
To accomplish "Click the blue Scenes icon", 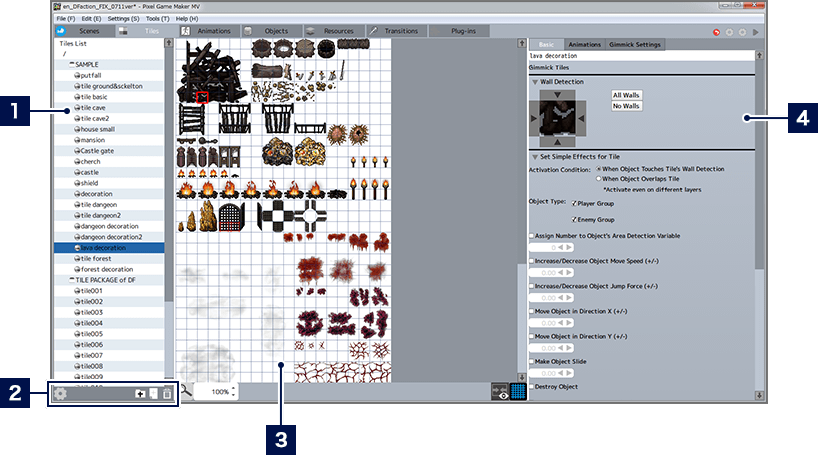I will click(x=61, y=31).
